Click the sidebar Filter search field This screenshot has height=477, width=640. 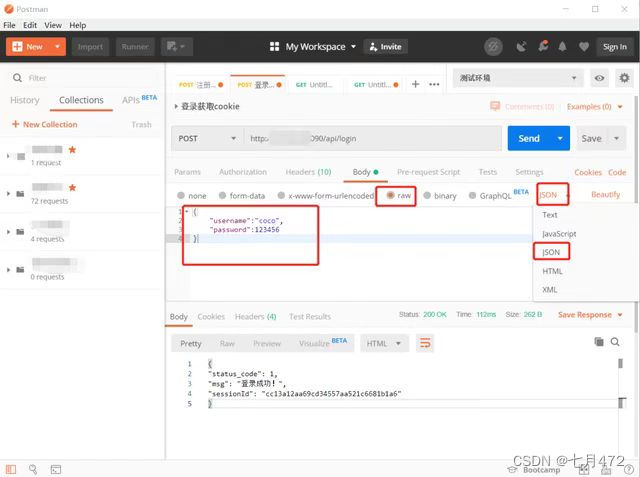click(x=84, y=78)
